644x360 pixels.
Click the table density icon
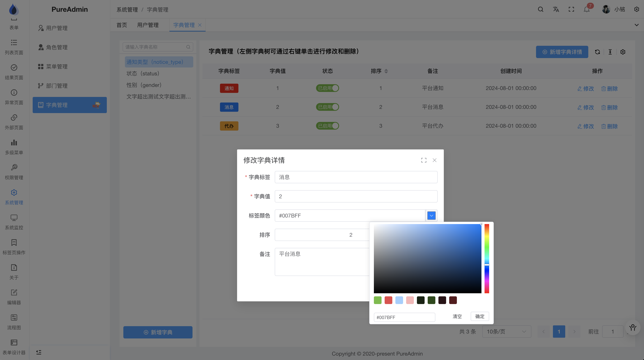click(610, 52)
